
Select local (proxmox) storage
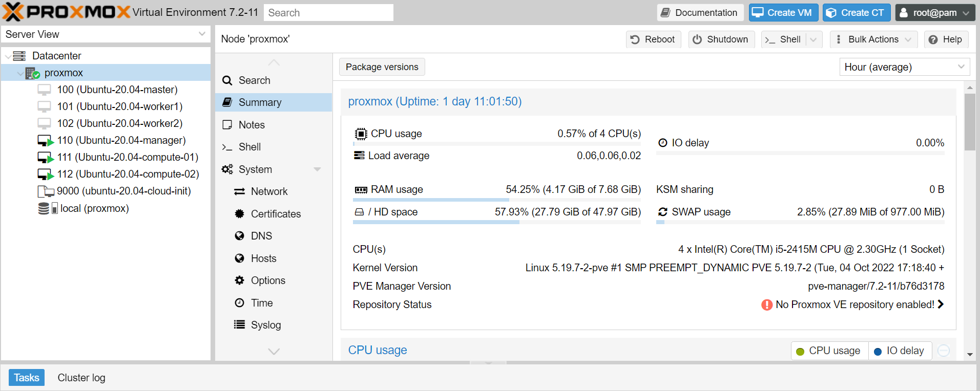tap(106, 208)
